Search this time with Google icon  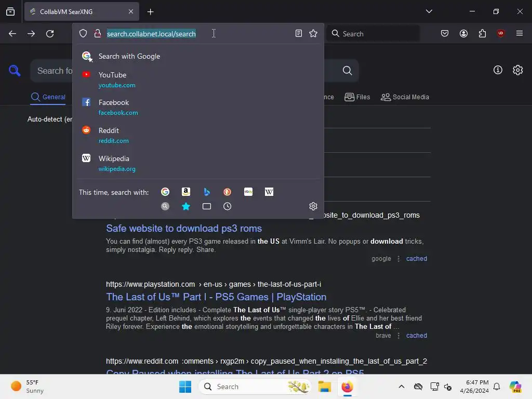coord(165,192)
